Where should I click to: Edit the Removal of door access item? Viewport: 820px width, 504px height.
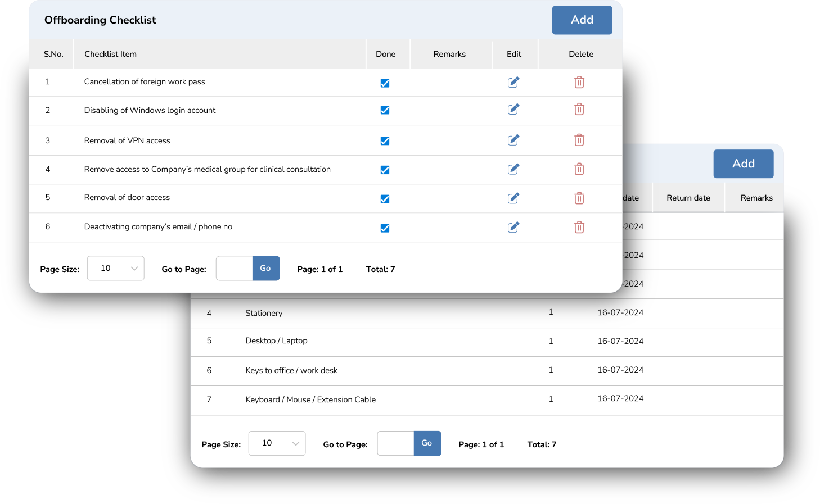tap(513, 198)
